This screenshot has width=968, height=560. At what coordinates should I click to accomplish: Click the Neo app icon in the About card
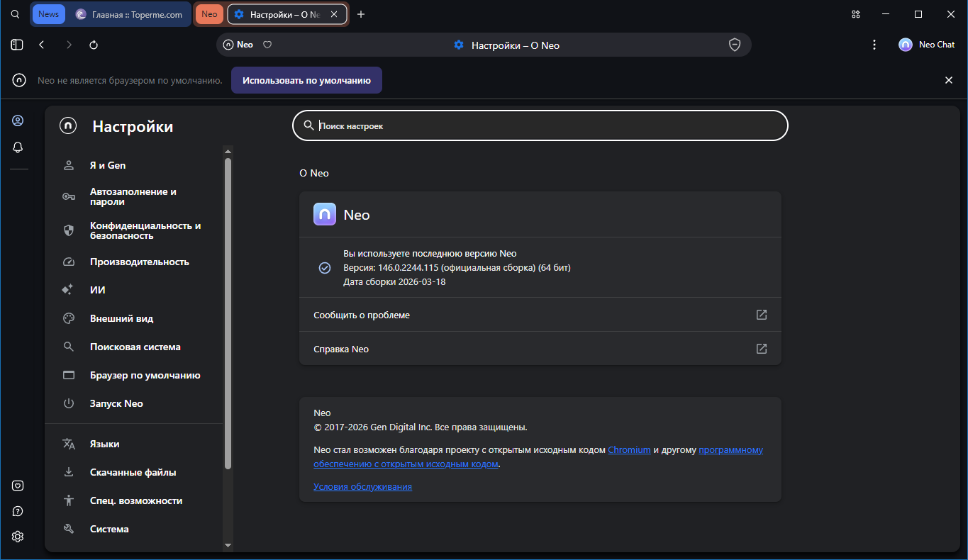tap(325, 214)
